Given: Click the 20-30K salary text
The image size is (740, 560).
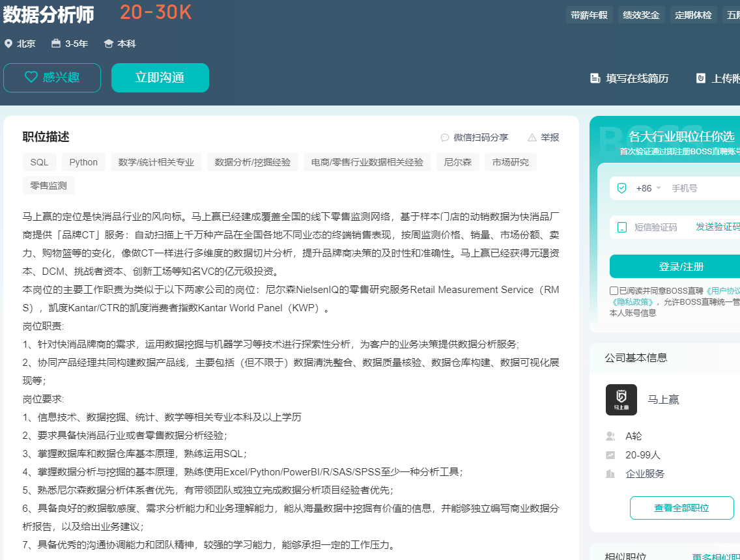Looking at the screenshot, I should tap(156, 13).
